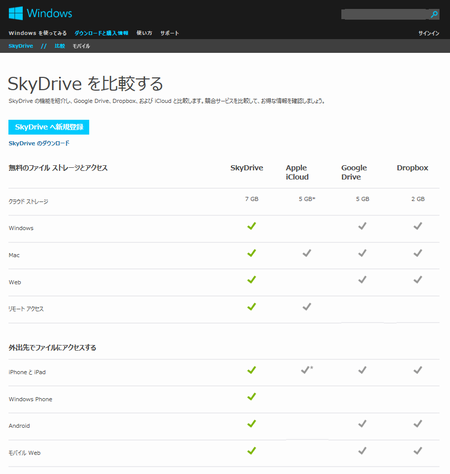The height and width of the screenshot is (474, 450).
Task: Click green SkyDrive checkmark in Mac row
Action: pos(252,253)
